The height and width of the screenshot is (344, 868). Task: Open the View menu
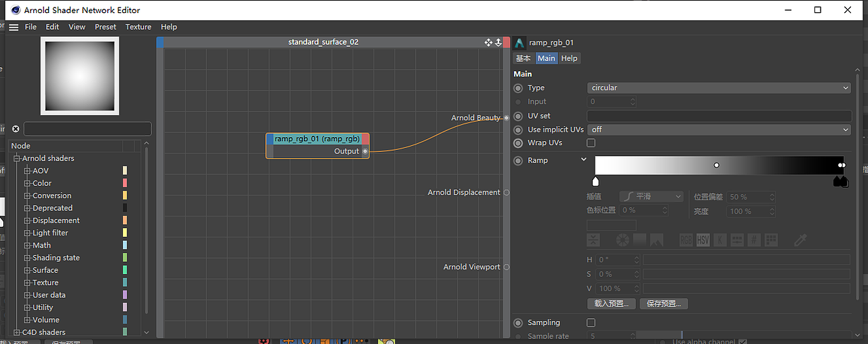tap(77, 27)
